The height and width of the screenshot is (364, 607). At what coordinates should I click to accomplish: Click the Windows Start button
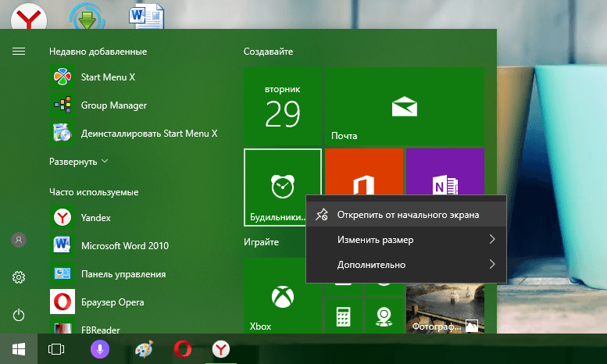18,349
